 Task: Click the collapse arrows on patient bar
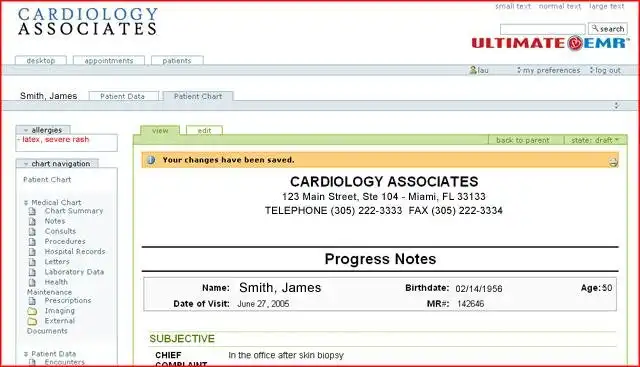(616, 105)
